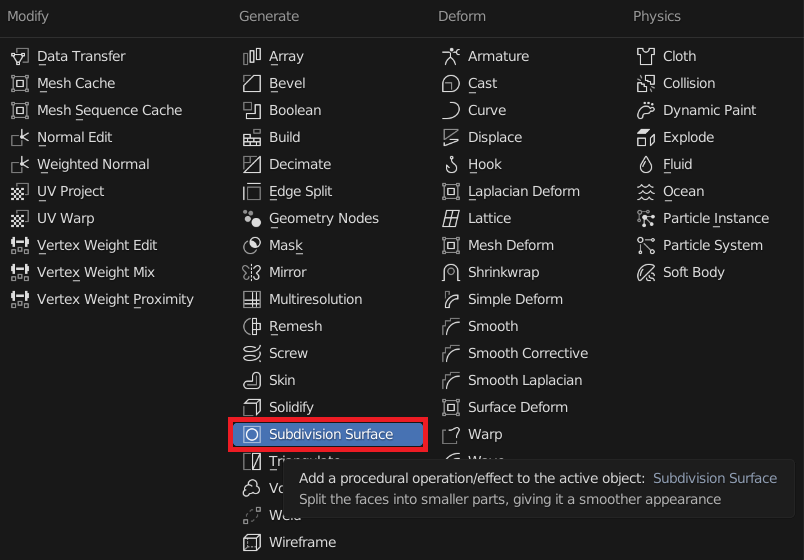Click the Mirror modifier icon

coord(252,273)
